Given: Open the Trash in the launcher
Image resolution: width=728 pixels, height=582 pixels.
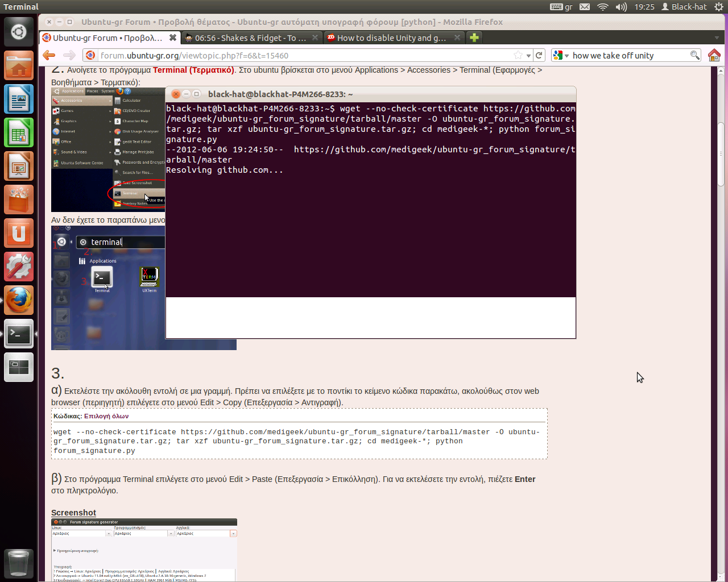Looking at the screenshot, I should pos(19,563).
